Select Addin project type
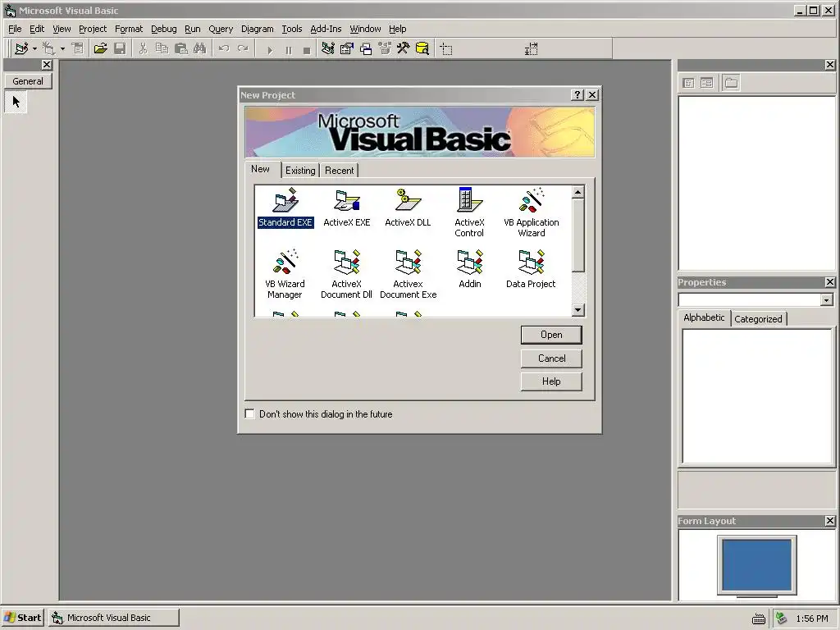840x630 pixels. coord(470,269)
